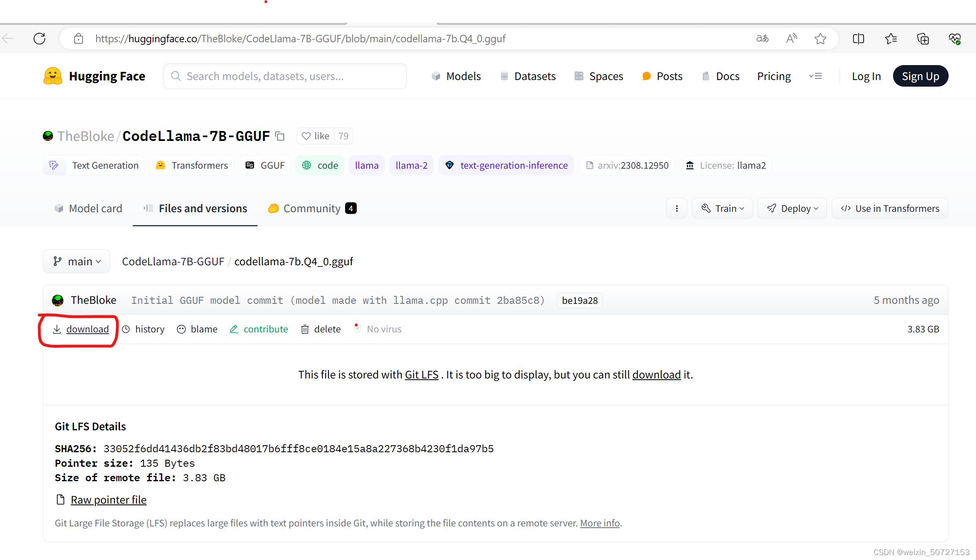Open the likes count 79
The height and width of the screenshot is (560, 976).
[343, 136]
